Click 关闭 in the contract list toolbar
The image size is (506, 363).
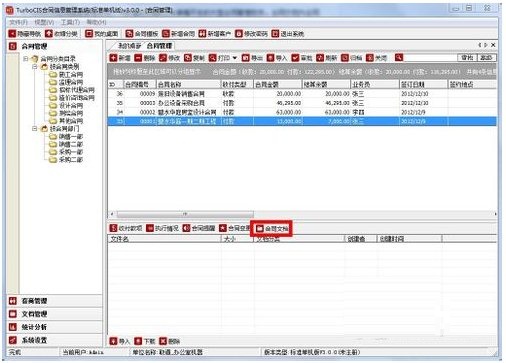click(x=376, y=58)
